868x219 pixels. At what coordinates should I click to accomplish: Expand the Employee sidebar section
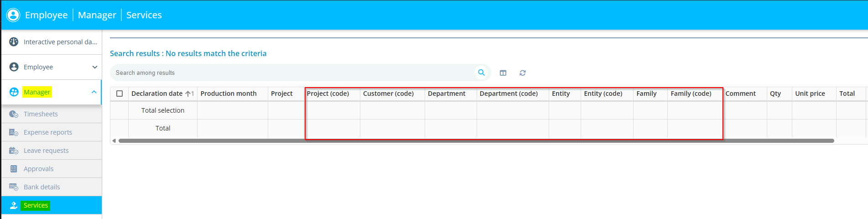click(94, 67)
